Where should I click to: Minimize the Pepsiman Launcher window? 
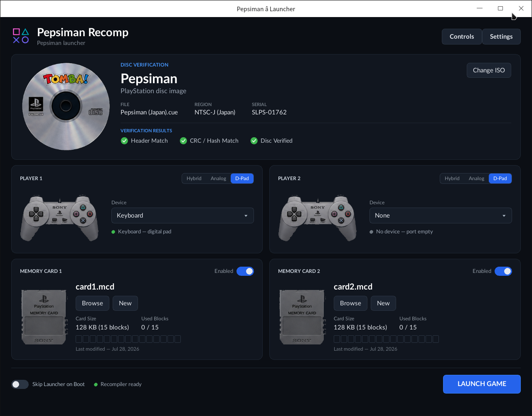click(x=480, y=8)
